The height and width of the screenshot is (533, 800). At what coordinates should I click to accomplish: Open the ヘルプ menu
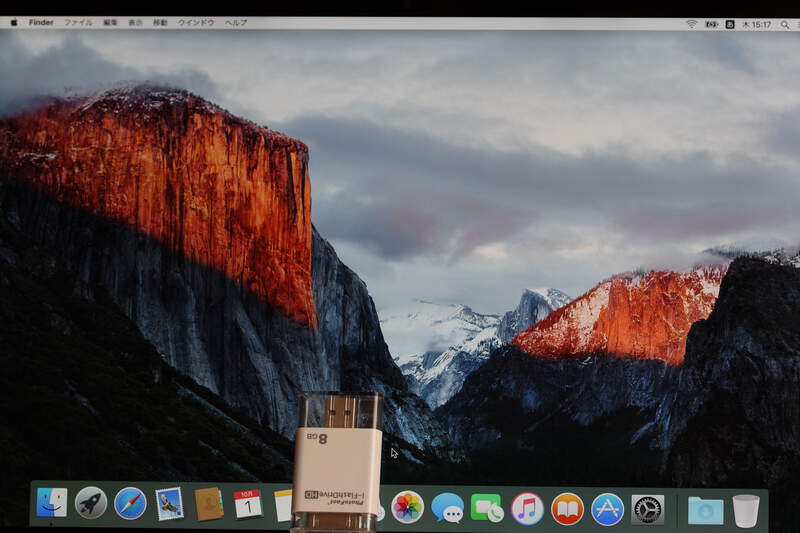tap(236, 22)
